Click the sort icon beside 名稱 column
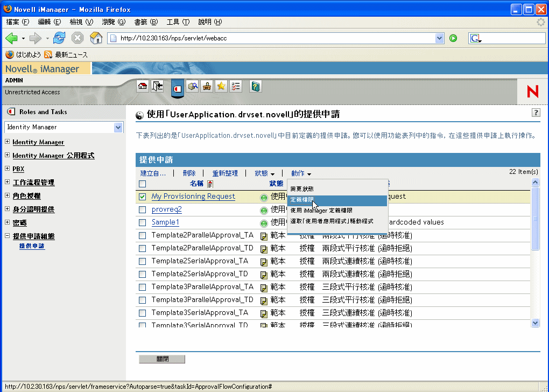This screenshot has width=549, height=392. coord(210,184)
